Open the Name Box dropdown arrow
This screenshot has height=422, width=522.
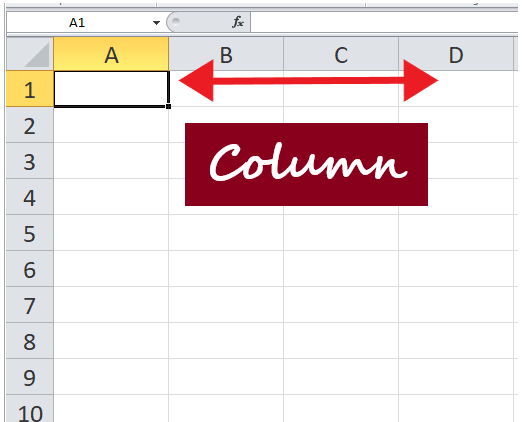click(156, 23)
